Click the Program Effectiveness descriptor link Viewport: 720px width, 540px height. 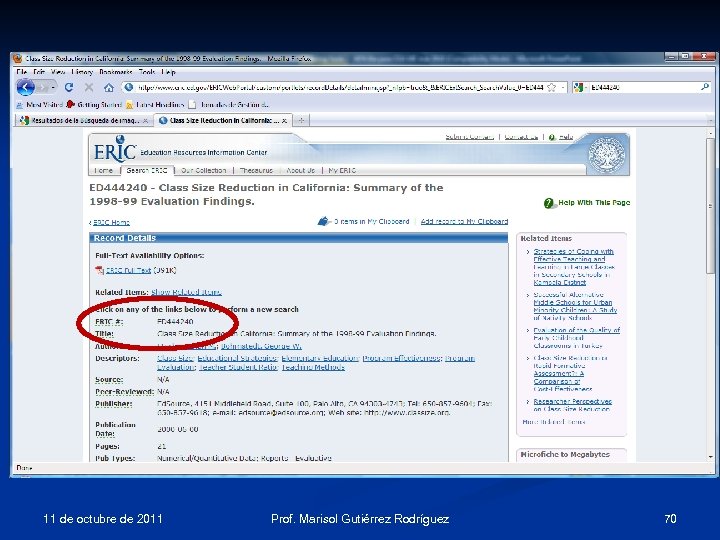pos(402,358)
